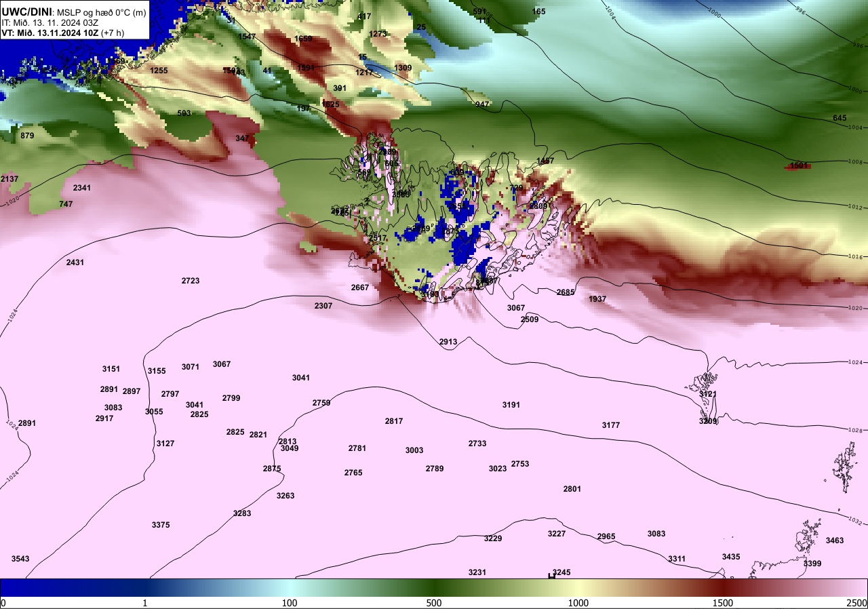Pick the height value 3311
This screenshot has height=609, width=868.
(x=677, y=559)
